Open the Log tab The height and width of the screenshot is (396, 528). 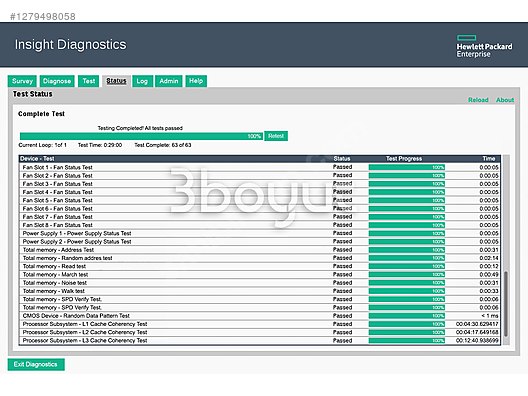click(x=142, y=81)
